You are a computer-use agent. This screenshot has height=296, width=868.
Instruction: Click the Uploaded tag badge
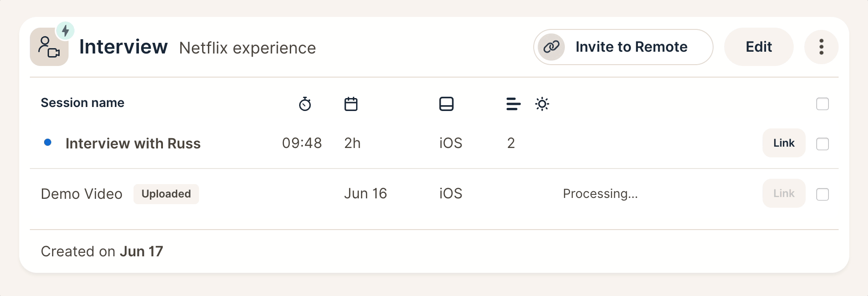[x=166, y=194]
